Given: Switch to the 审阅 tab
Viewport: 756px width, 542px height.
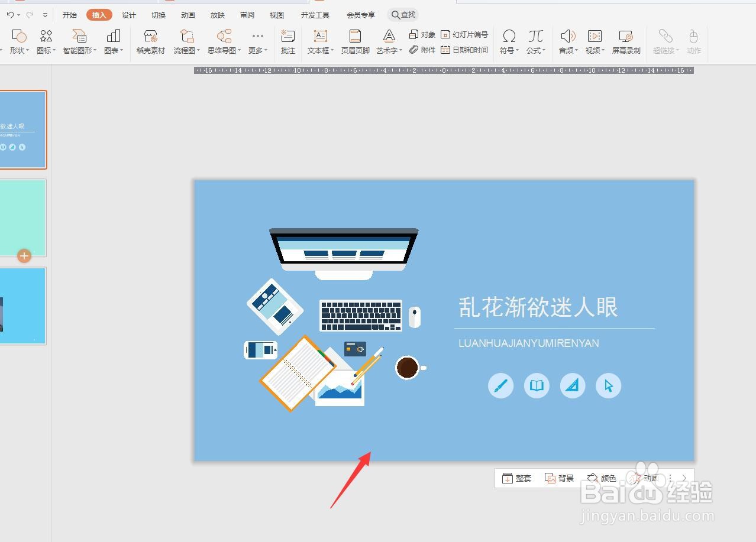Looking at the screenshot, I should [x=247, y=15].
